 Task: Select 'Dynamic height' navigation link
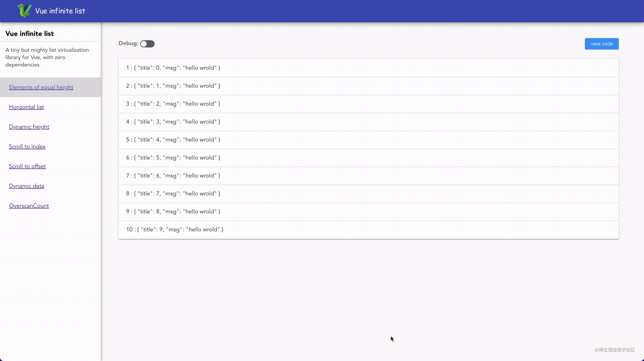[29, 126]
